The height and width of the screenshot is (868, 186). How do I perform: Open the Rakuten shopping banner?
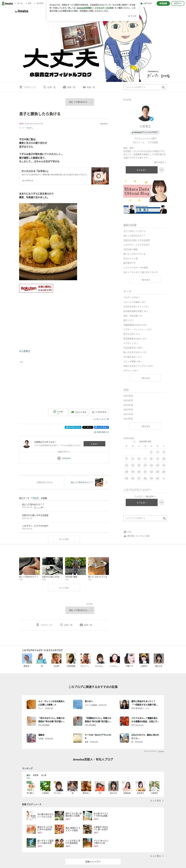36,288
